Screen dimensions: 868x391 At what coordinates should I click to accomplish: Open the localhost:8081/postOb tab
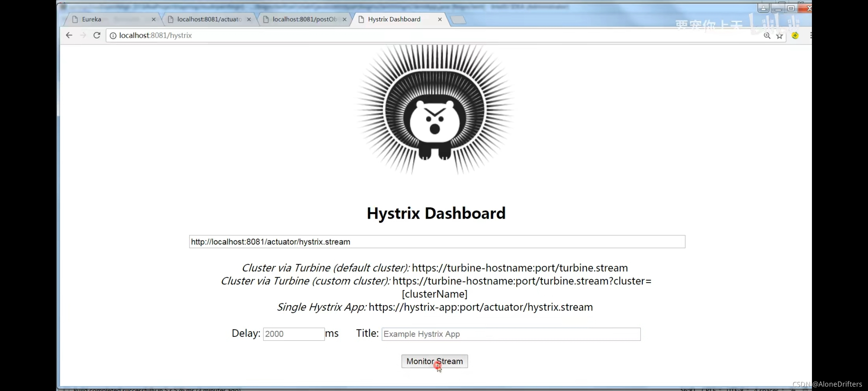click(x=305, y=19)
